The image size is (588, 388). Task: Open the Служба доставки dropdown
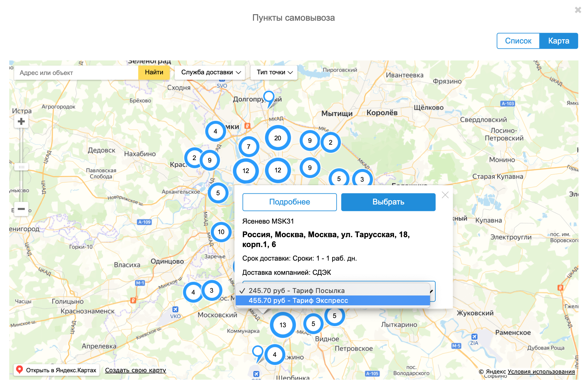[210, 72]
